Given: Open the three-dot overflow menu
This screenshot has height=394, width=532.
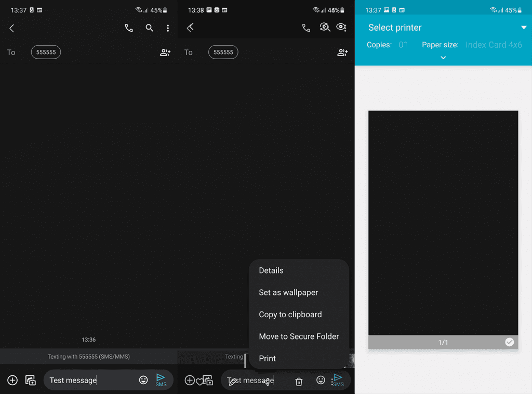Looking at the screenshot, I should (x=168, y=28).
